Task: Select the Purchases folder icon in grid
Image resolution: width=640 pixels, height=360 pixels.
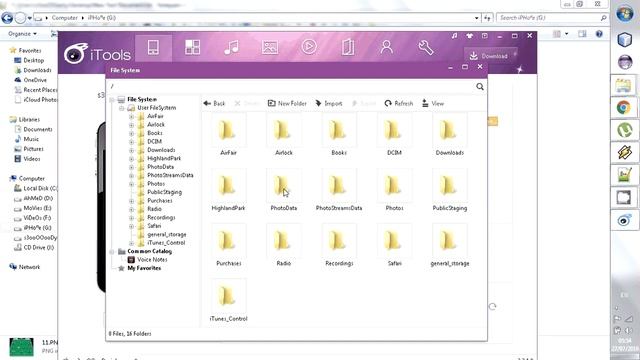Action: (x=228, y=241)
